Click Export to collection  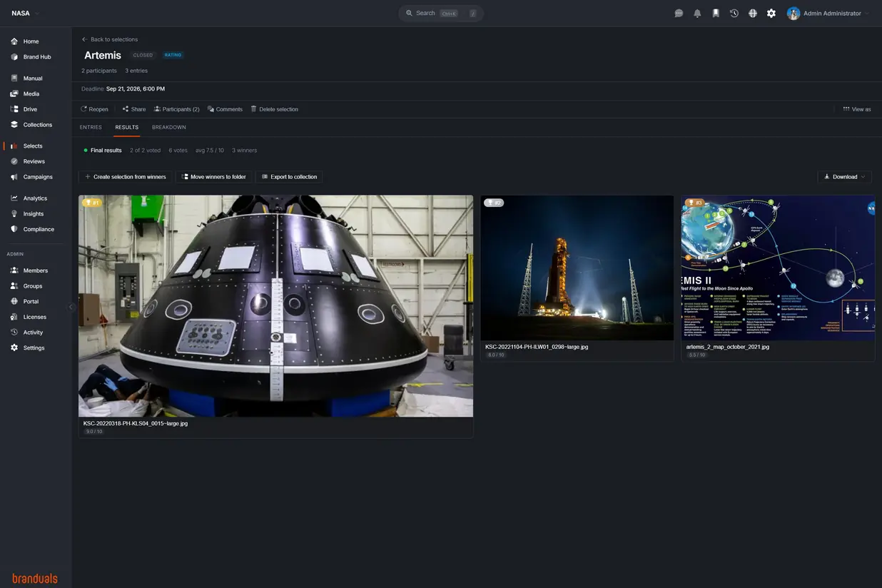tap(289, 177)
